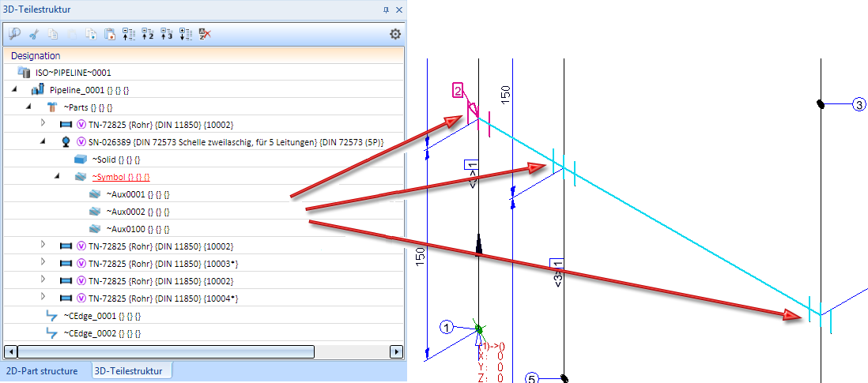Click the ~CEdge_0002 edge icon
Screen dimensions: 868x383
pos(52,334)
